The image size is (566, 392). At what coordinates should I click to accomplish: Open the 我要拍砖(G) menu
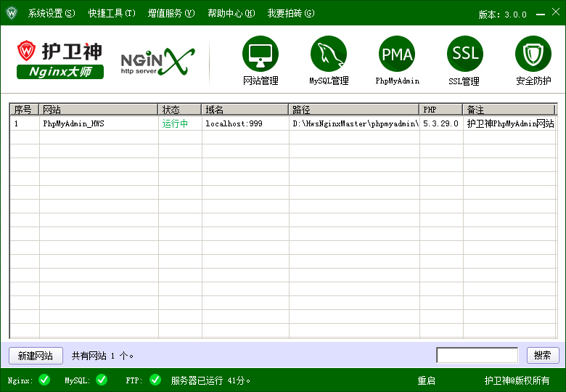(291, 13)
